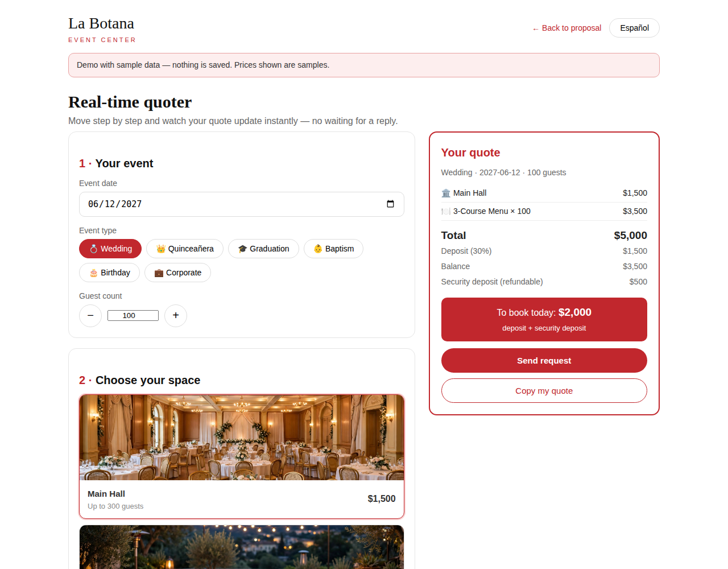The height and width of the screenshot is (569, 728).
Task: Copy my quote
Action: [x=544, y=391]
